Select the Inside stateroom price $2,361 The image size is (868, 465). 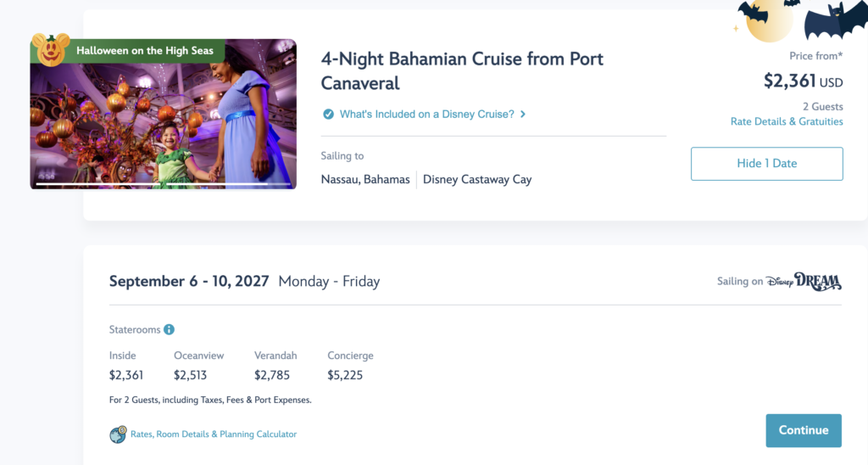click(126, 375)
